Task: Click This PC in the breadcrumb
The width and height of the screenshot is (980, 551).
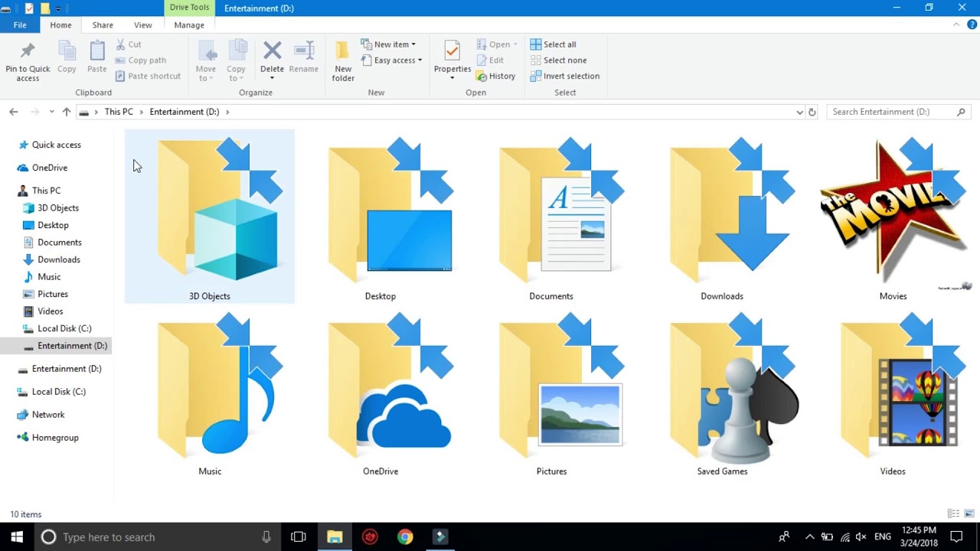Action: (x=119, y=112)
